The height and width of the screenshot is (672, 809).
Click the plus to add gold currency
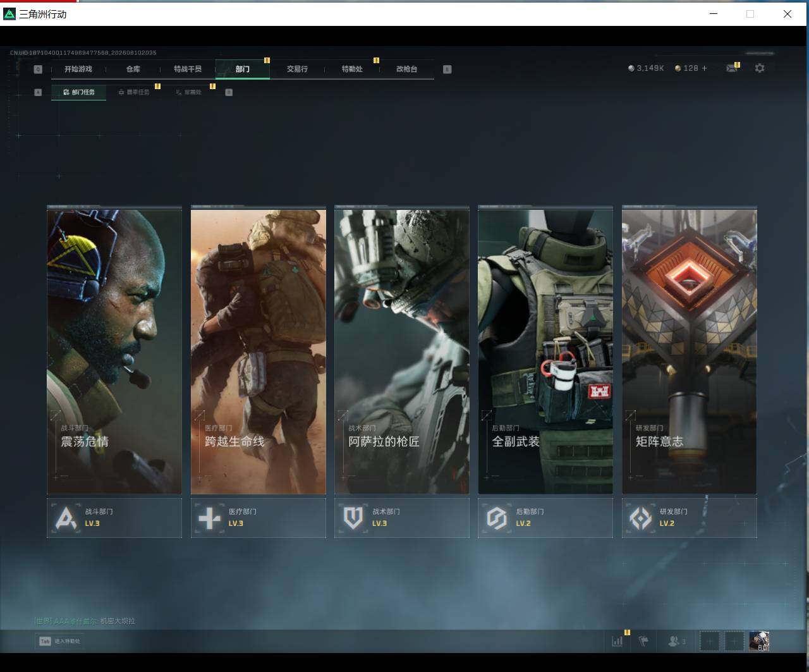click(x=705, y=68)
